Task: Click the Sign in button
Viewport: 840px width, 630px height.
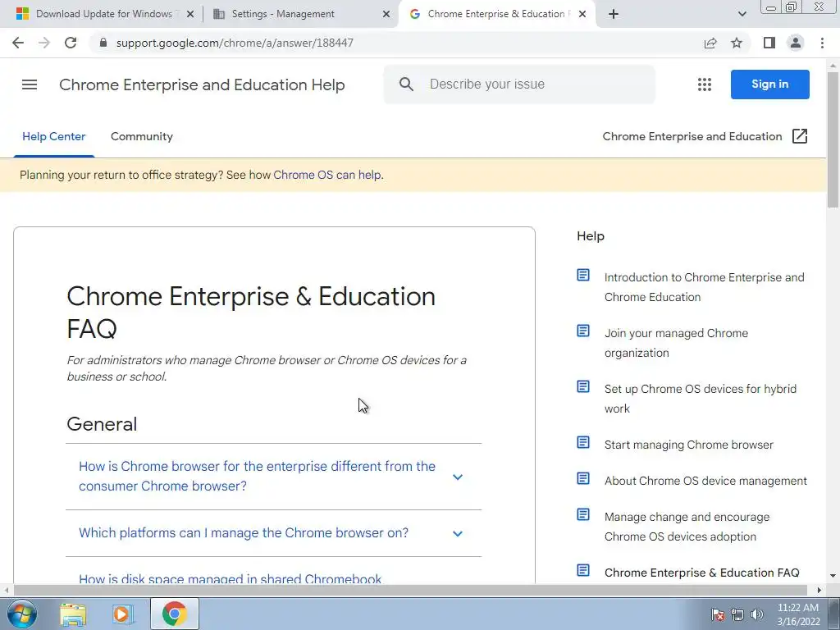Action: click(769, 84)
